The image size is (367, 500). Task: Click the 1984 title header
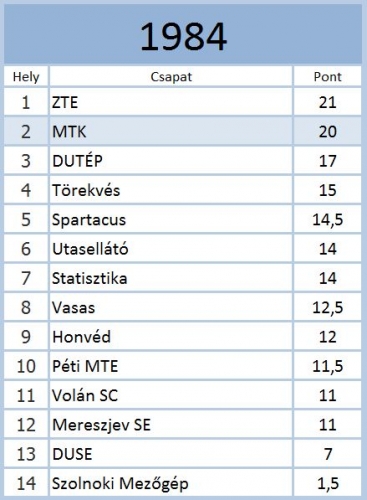point(183,34)
